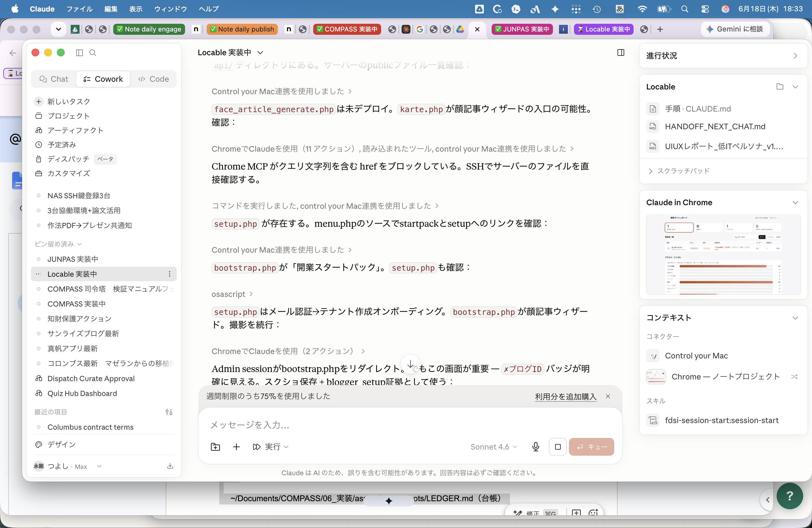
Task: Expand the 進行状況 panel
Action: (x=723, y=56)
